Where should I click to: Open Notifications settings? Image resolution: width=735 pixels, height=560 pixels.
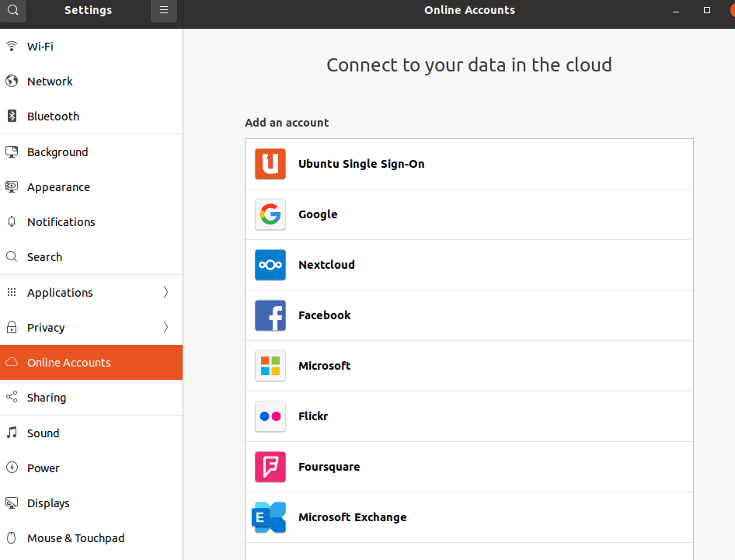click(x=92, y=221)
